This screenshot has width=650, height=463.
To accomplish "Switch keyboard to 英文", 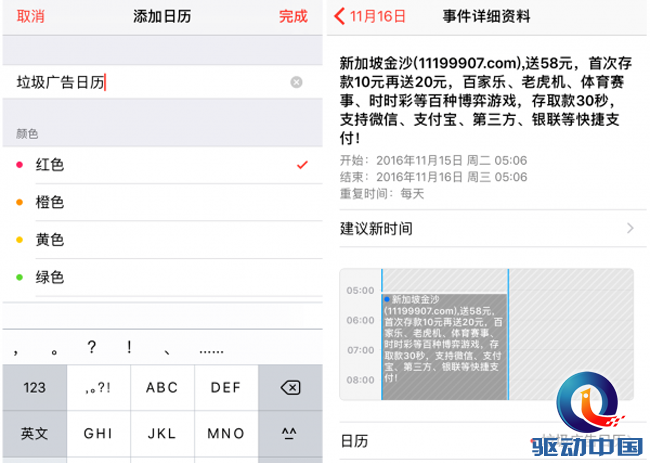I will [x=34, y=434].
